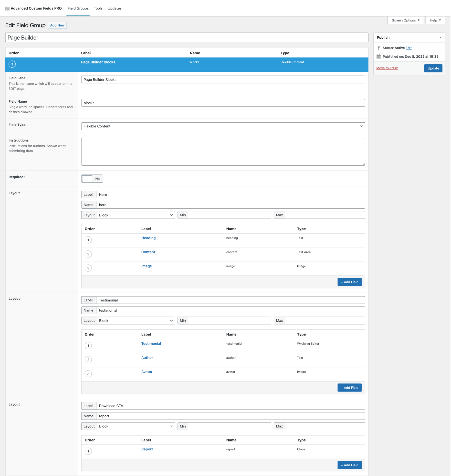Open the Avatar field link

click(x=147, y=372)
